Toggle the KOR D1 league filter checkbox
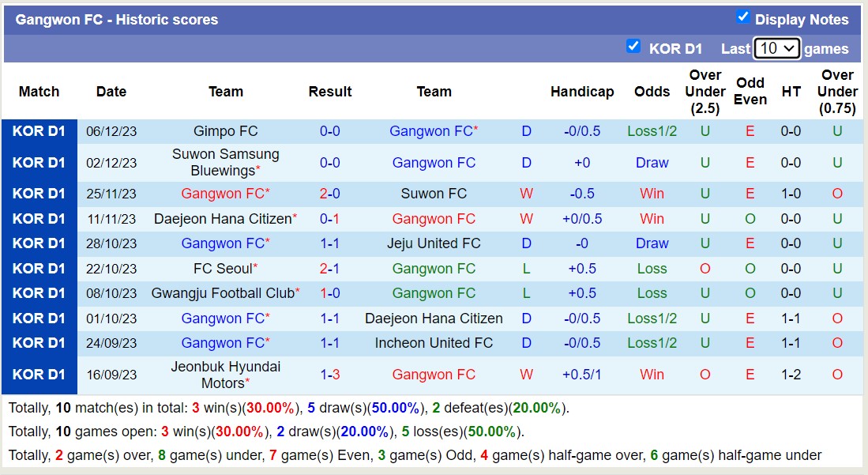The image size is (868, 475). (x=633, y=47)
